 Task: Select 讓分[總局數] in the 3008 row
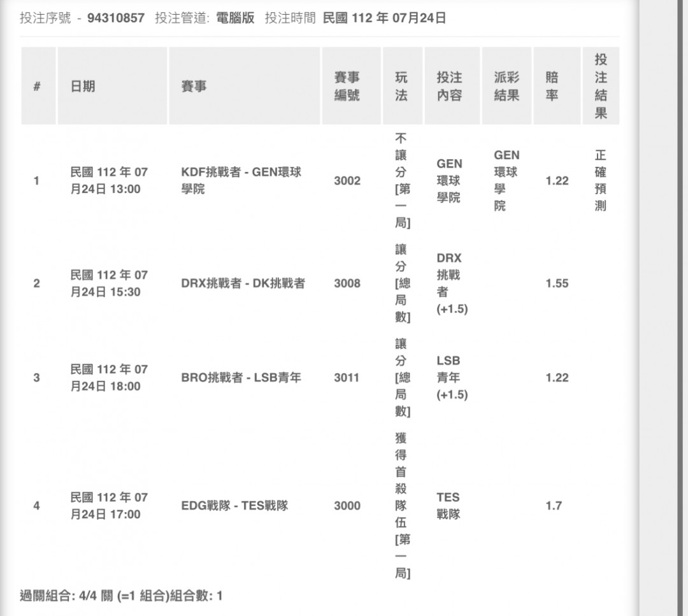coord(403,283)
